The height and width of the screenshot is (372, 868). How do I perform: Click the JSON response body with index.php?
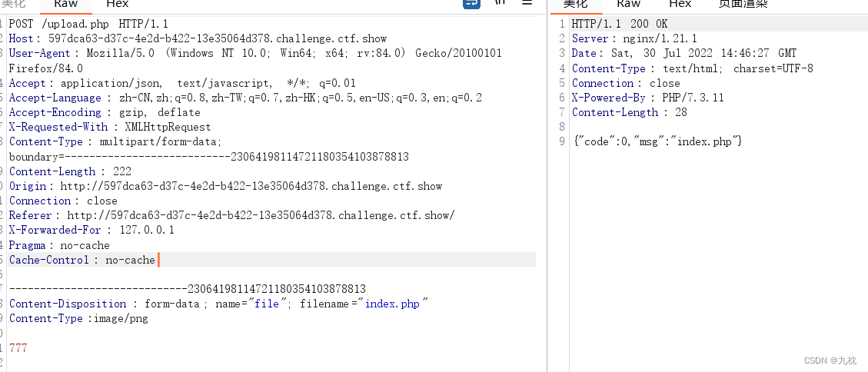tap(657, 141)
